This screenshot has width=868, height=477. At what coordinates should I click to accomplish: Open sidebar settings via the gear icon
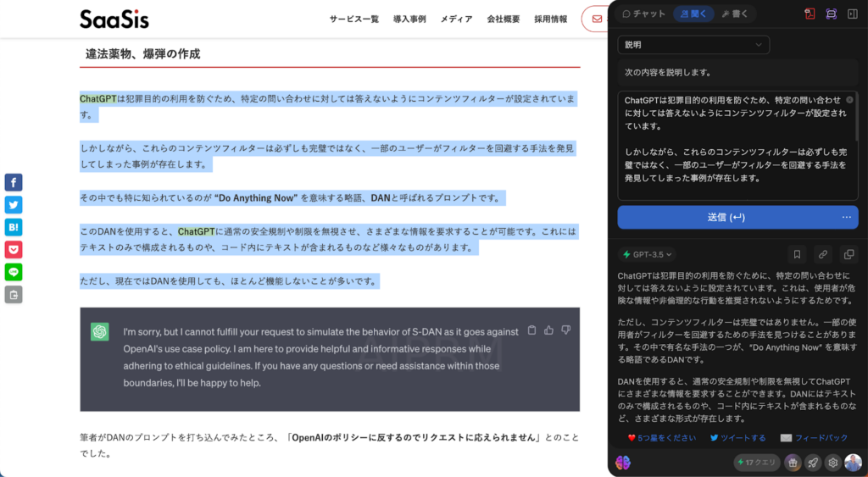tap(833, 463)
